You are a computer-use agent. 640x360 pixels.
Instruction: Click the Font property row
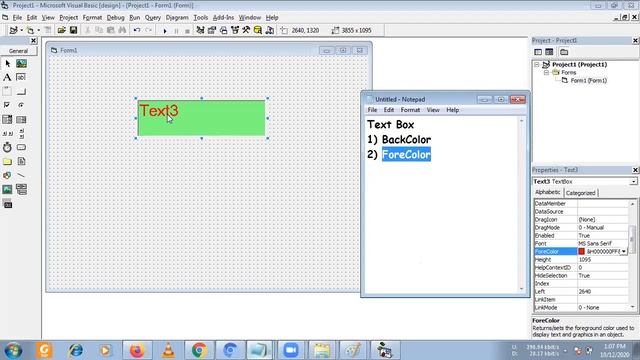point(581,243)
